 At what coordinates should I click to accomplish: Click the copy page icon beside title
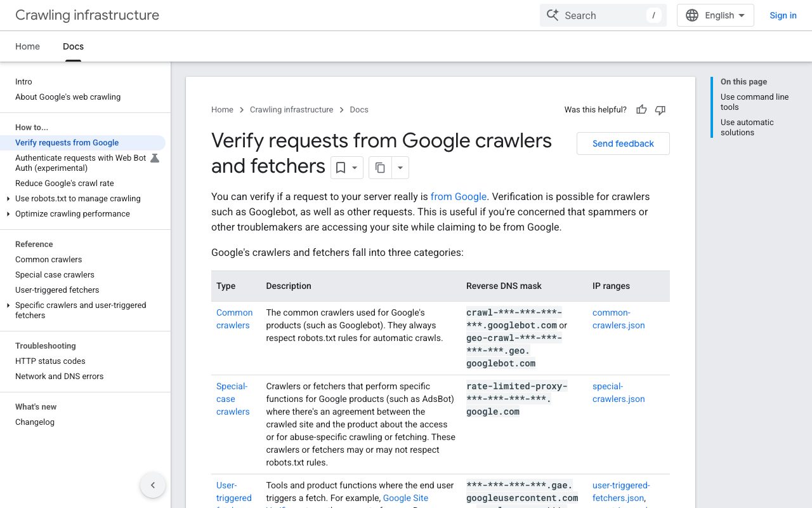pyautogui.click(x=380, y=168)
